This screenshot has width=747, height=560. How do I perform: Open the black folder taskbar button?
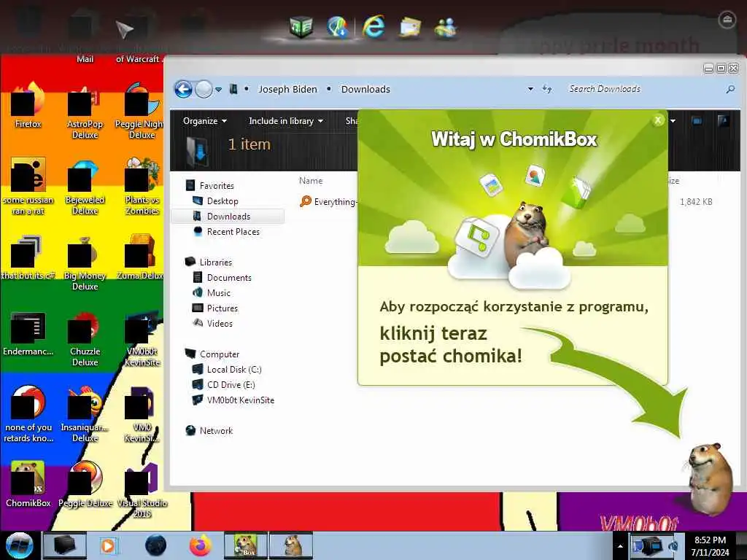point(65,545)
